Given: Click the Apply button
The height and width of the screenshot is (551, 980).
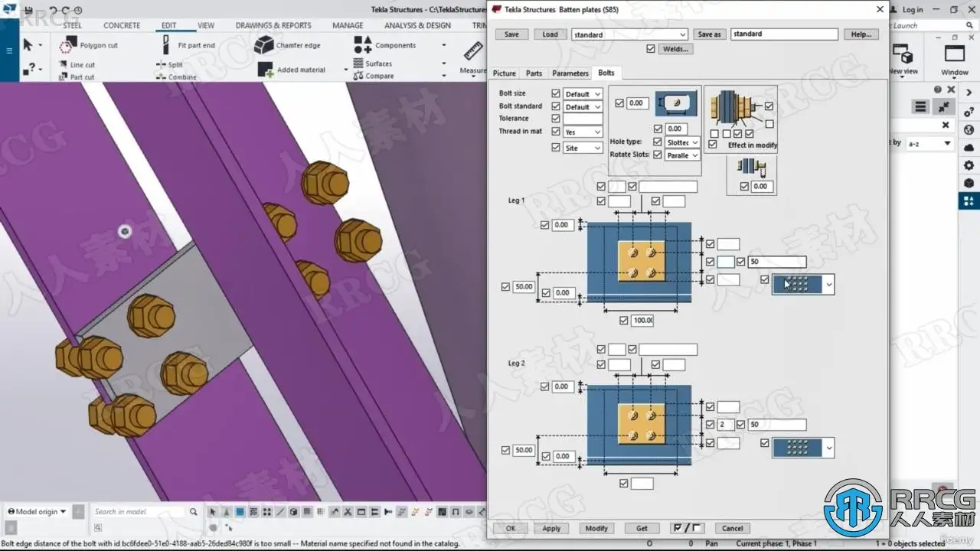Looking at the screenshot, I should tap(551, 528).
